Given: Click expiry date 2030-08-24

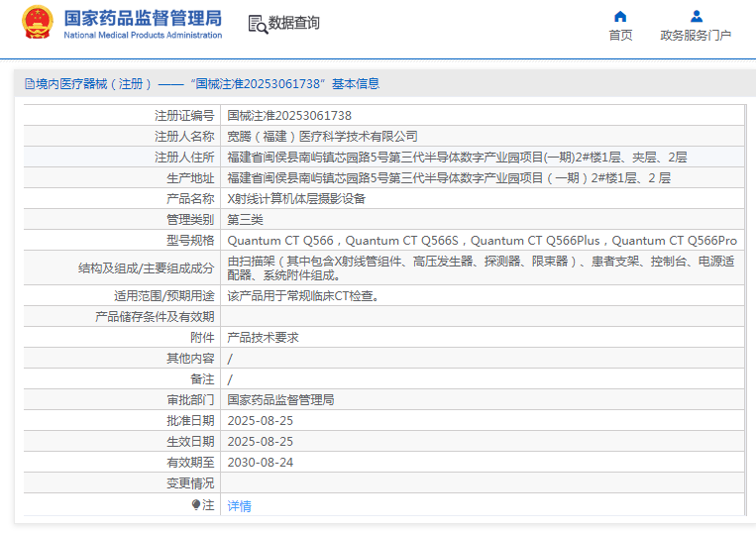Looking at the screenshot, I should click(x=261, y=462).
